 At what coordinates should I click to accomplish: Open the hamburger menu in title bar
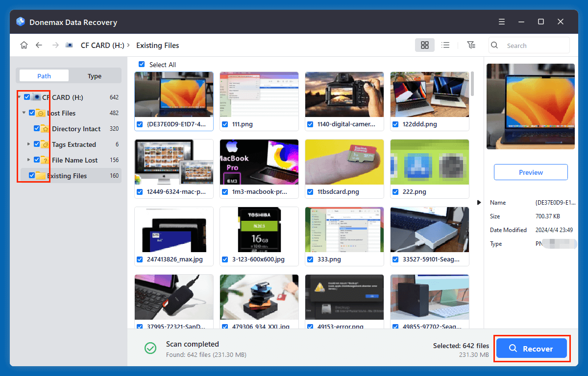coord(502,22)
